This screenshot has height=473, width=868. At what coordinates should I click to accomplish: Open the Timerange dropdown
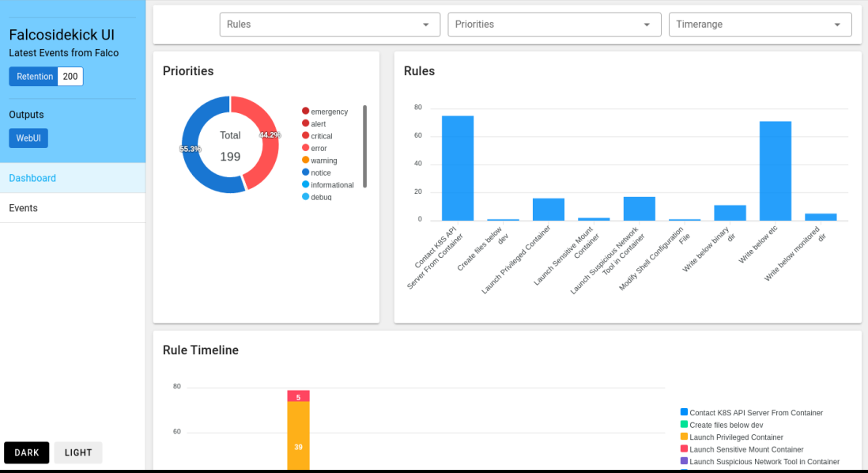(x=760, y=25)
